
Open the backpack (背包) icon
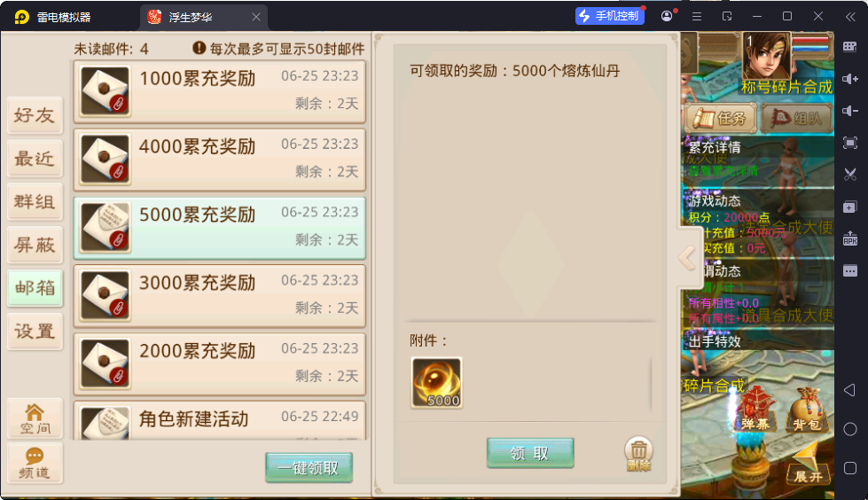[807, 410]
